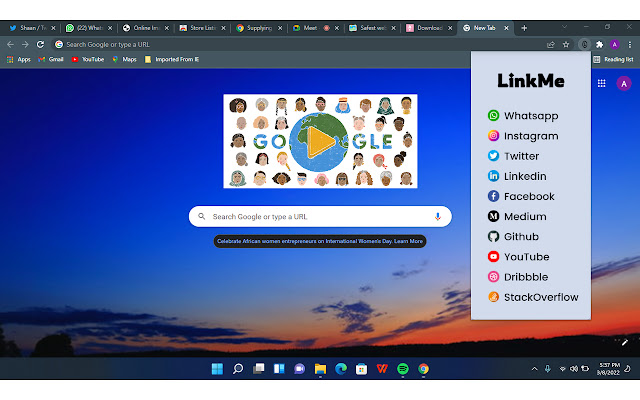
Task: Go back to the previous page
Action: [10, 44]
